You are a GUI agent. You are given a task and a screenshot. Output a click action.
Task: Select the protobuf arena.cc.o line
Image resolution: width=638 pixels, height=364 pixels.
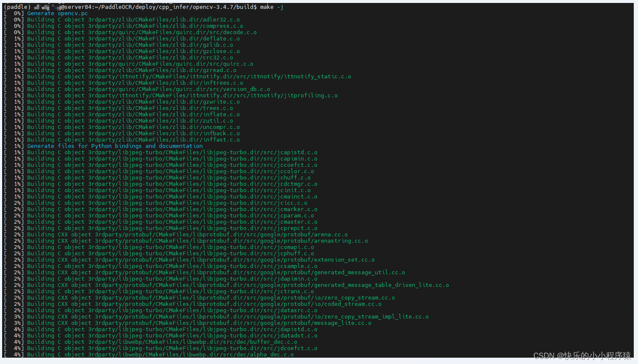point(176,234)
